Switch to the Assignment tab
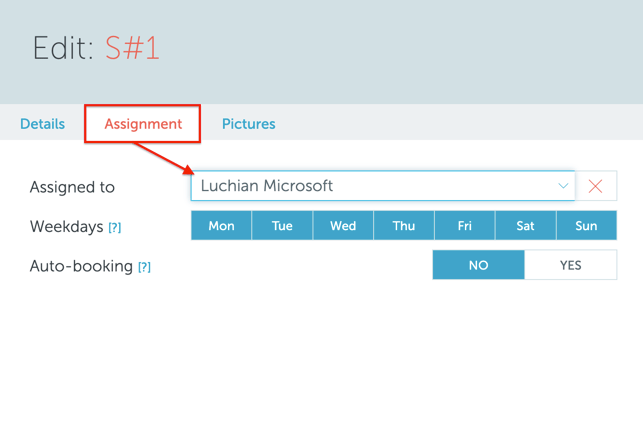Screen dimensions: 643x446 (143, 124)
